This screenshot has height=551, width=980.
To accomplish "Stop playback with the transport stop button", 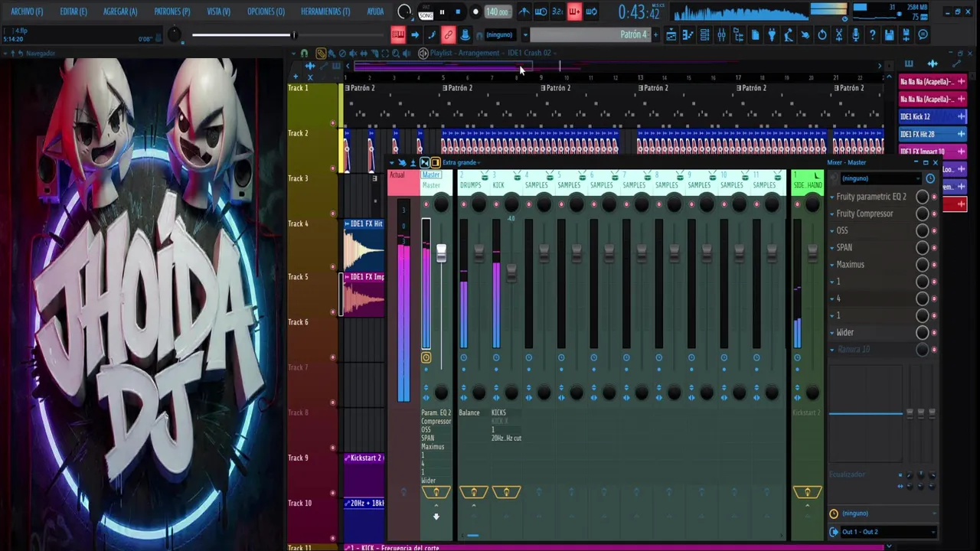I will pyautogui.click(x=458, y=11).
